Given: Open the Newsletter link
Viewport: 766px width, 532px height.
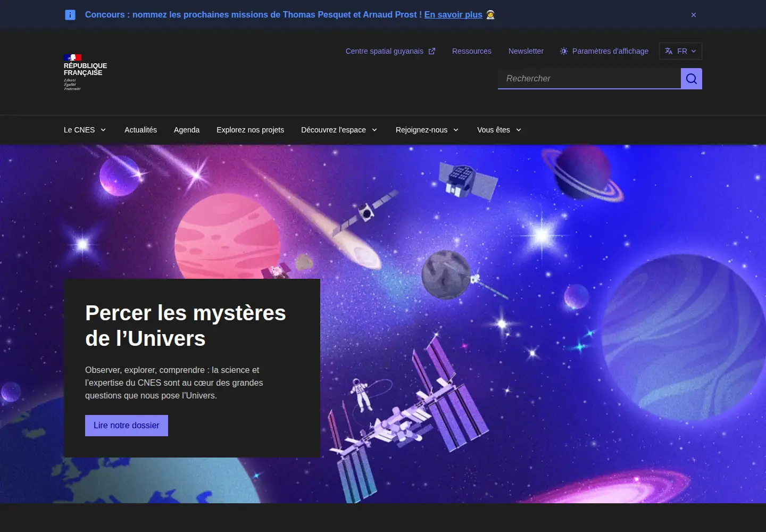Looking at the screenshot, I should click(x=526, y=51).
